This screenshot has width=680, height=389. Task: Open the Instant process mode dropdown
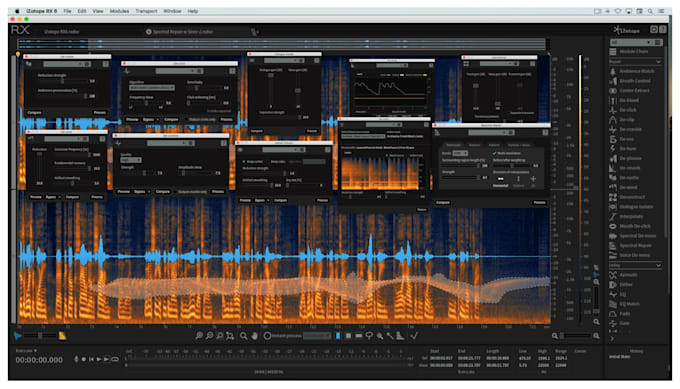coord(317,336)
